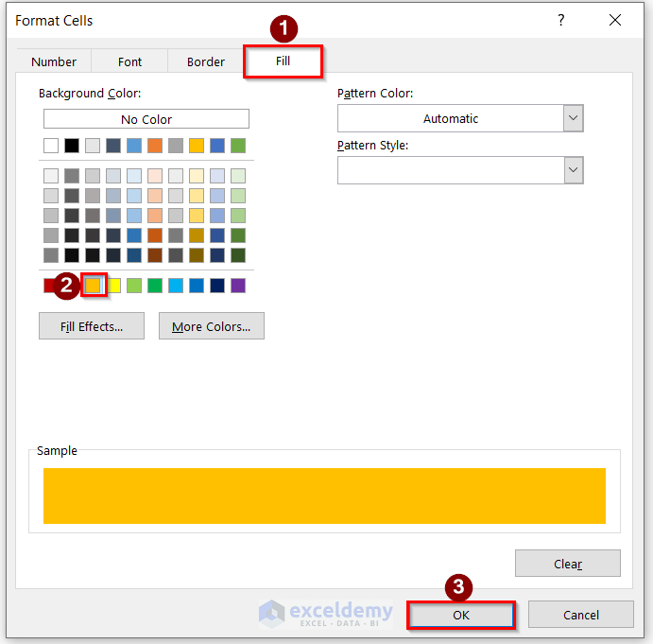Screen dimensions: 653x644
Task: Select the Fill tab
Action: click(x=283, y=61)
